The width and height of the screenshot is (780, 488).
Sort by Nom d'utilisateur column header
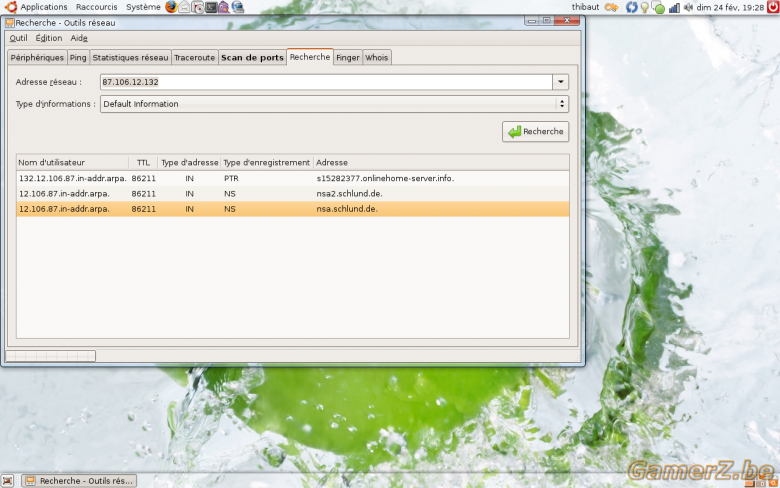tap(73, 163)
